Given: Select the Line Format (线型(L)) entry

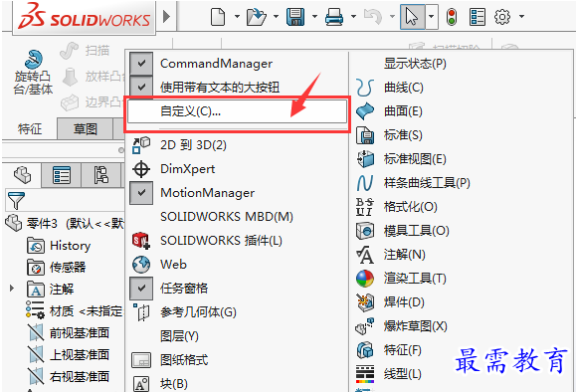Looking at the screenshot, I should (403, 374).
